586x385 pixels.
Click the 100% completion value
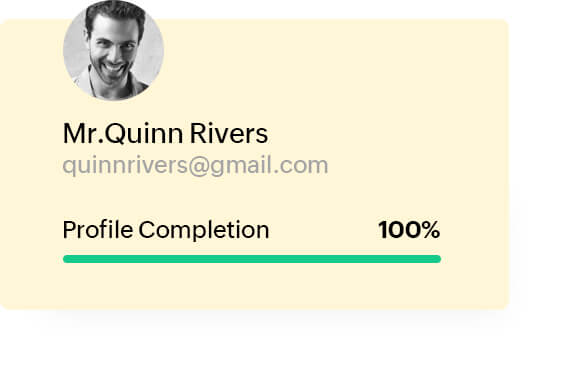(x=409, y=230)
